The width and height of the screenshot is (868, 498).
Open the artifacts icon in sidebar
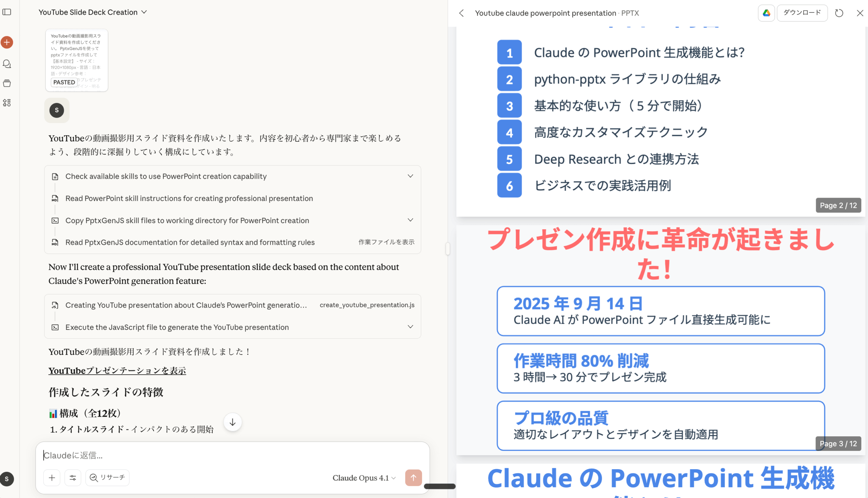(7, 103)
